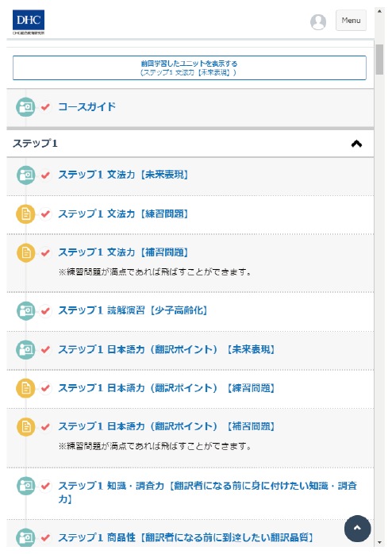Collapse the ステップ1 section chevron
The image size is (392, 554).
click(x=356, y=144)
